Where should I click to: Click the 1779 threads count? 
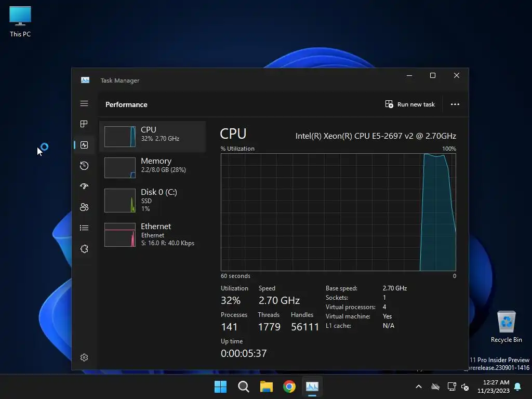[269, 327]
